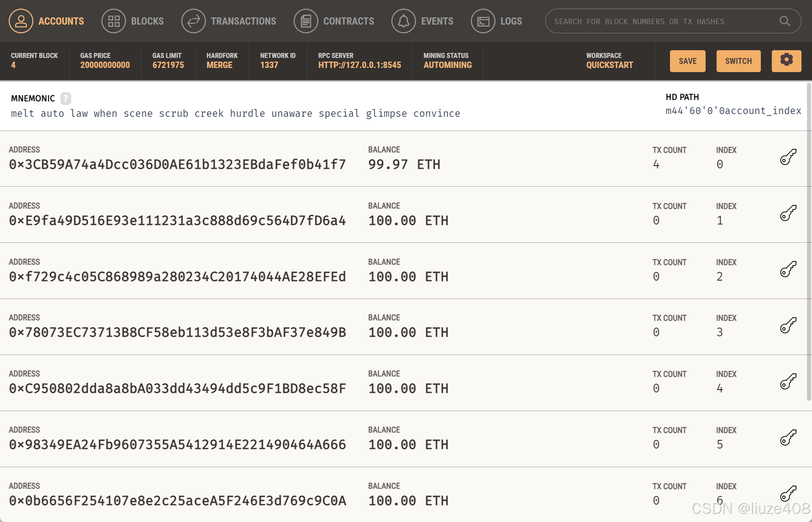The height and width of the screenshot is (522, 812).
Task: Click the network ID 1337 value
Action: 269,65
